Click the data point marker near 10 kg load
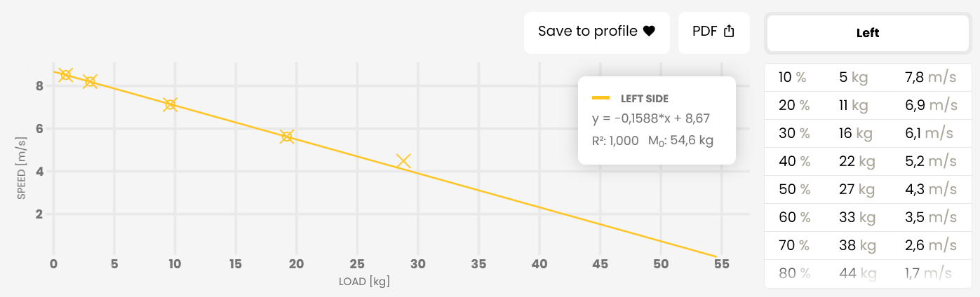Image resolution: width=980 pixels, height=297 pixels. coord(170,104)
